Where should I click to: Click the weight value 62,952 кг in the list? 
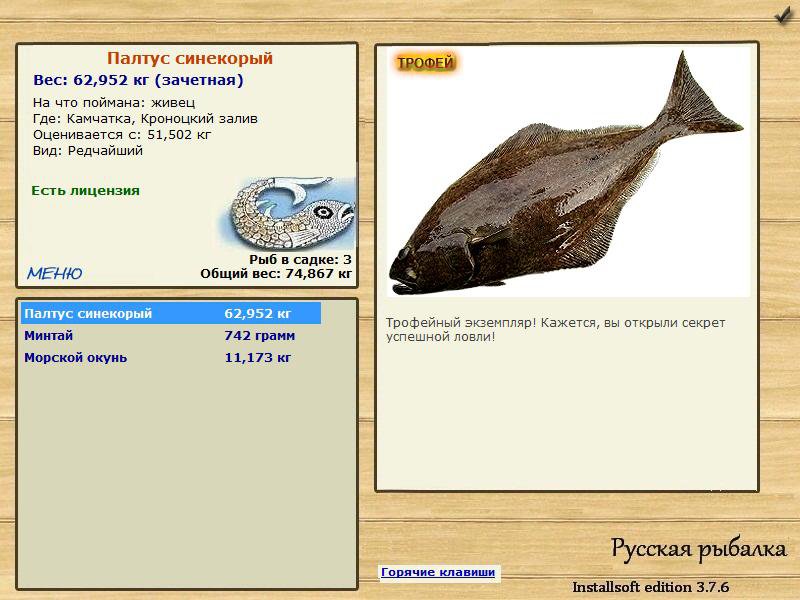coord(258,313)
